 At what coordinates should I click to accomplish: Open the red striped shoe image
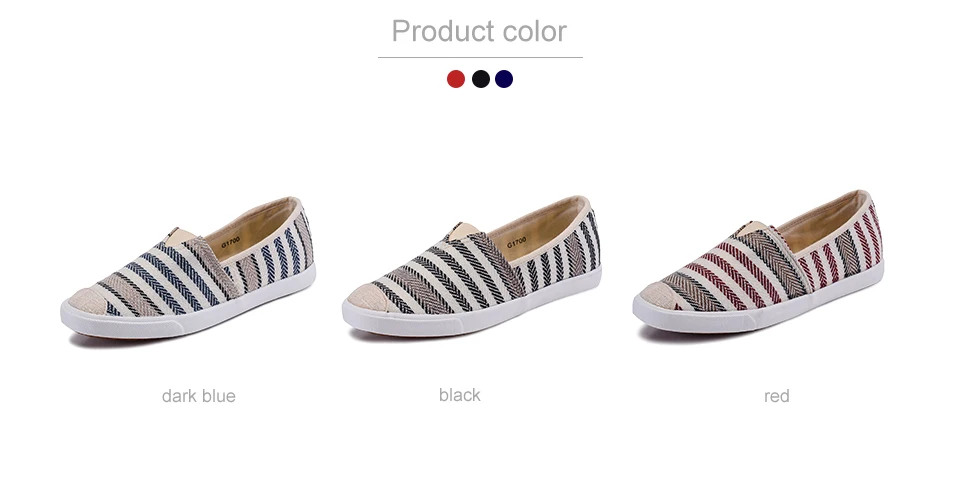(x=759, y=263)
